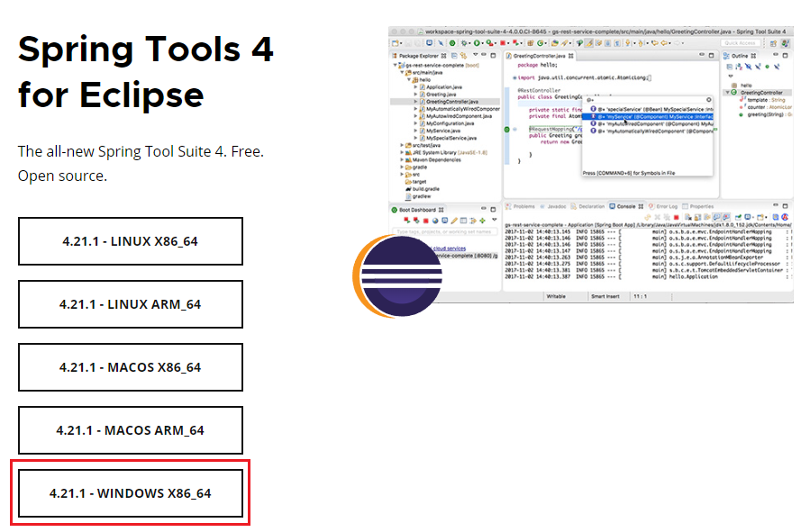Choose the 4.21.1 - MACOS ARM_64 download

tap(130, 430)
